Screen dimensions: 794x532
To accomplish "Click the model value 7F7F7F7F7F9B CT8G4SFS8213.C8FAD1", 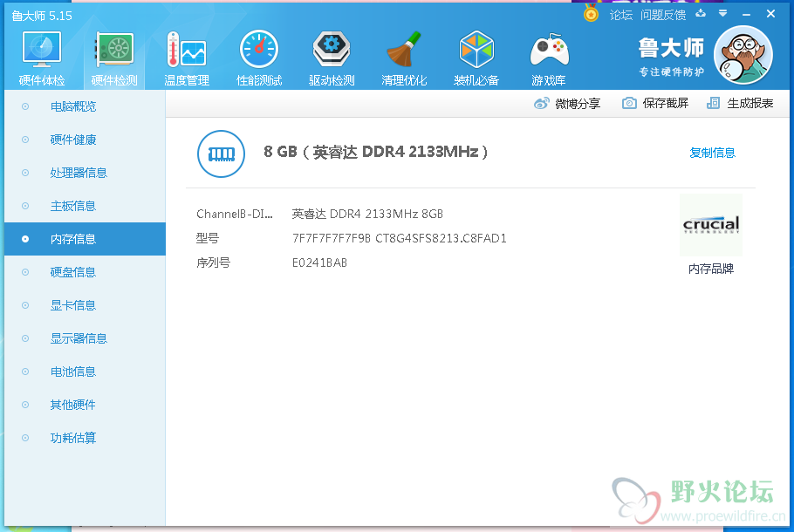I will click(400, 238).
